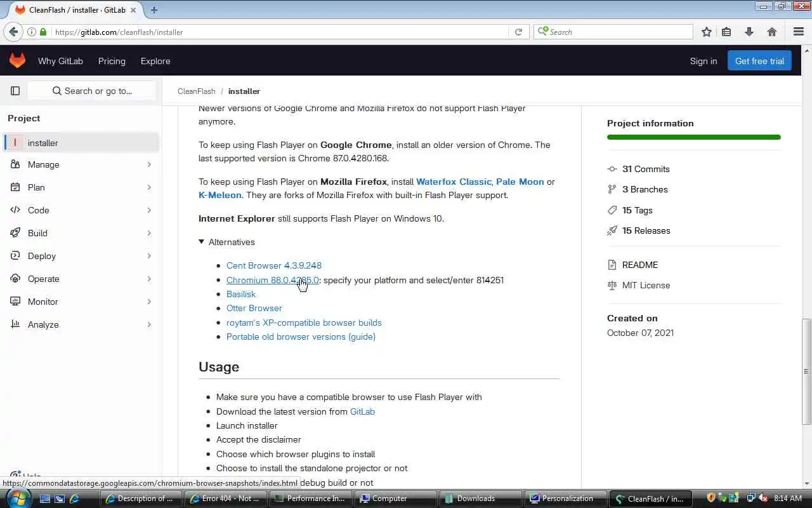This screenshot has width=812, height=508.
Task: Expand the Plan sidebar section
Action: (x=81, y=187)
